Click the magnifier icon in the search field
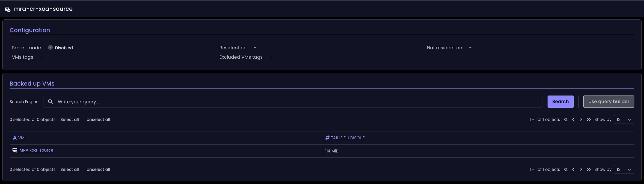The image size is (644, 184). pyautogui.click(x=50, y=102)
